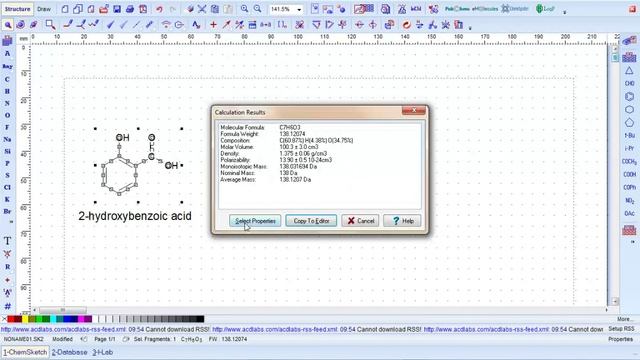This screenshot has height=360, width=640.
Task: Expand the second toolbar overflow arrow
Action: tap(470, 28)
